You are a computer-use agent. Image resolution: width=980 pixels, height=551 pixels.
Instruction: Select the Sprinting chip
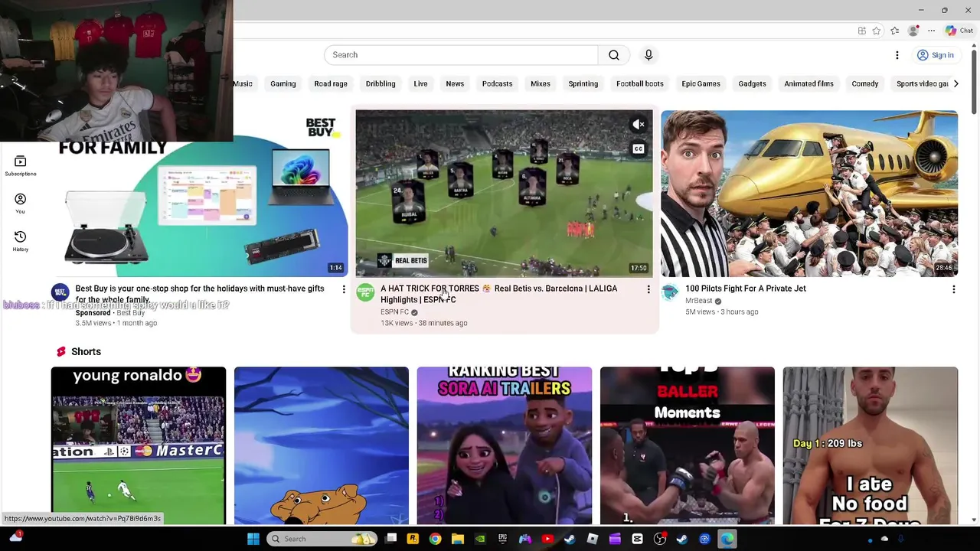click(583, 83)
